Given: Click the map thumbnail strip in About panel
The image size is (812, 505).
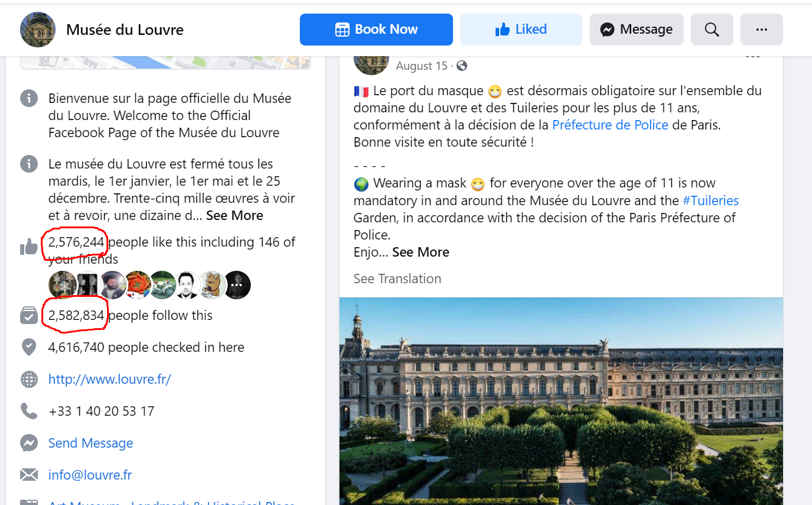Looking at the screenshot, I should click(166, 63).
